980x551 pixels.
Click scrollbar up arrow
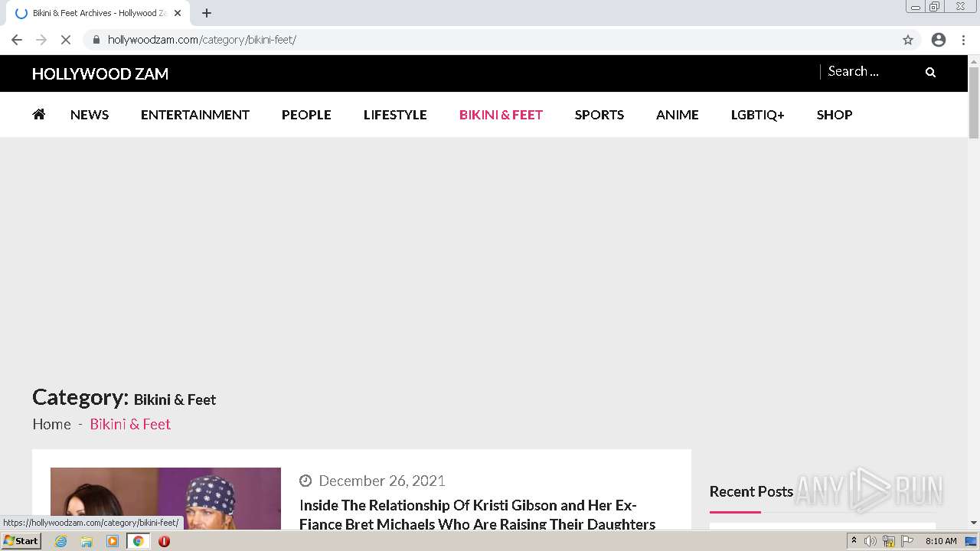tap(974, 61)
